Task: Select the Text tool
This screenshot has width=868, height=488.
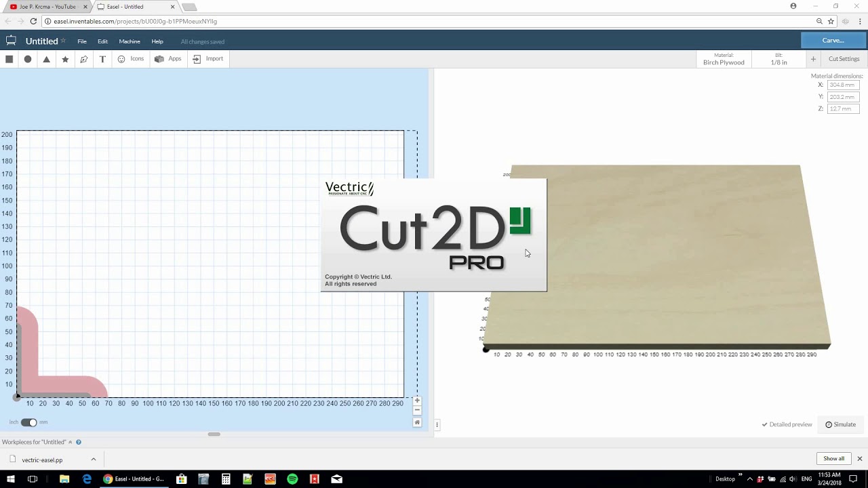Action: pyautogui.click(x=102, y=59)
